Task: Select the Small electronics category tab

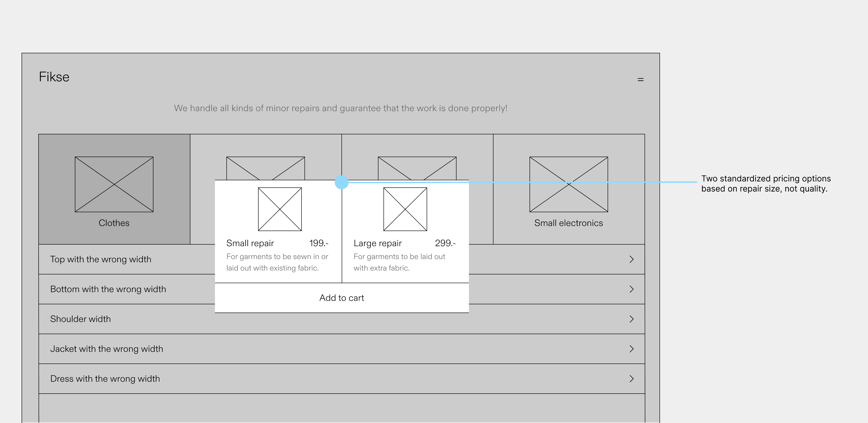Action: [568, 223]
